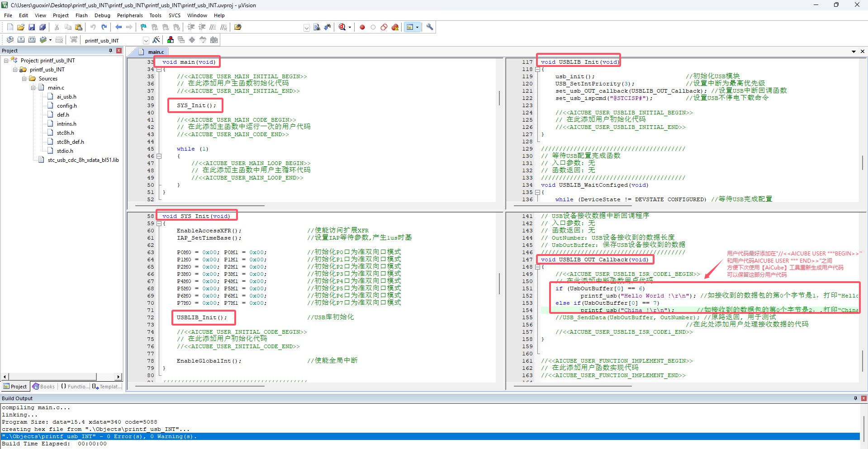This screenshot has height=449, width=868.
Task: Click the Build target icon
Action: [x=21, y=40]
